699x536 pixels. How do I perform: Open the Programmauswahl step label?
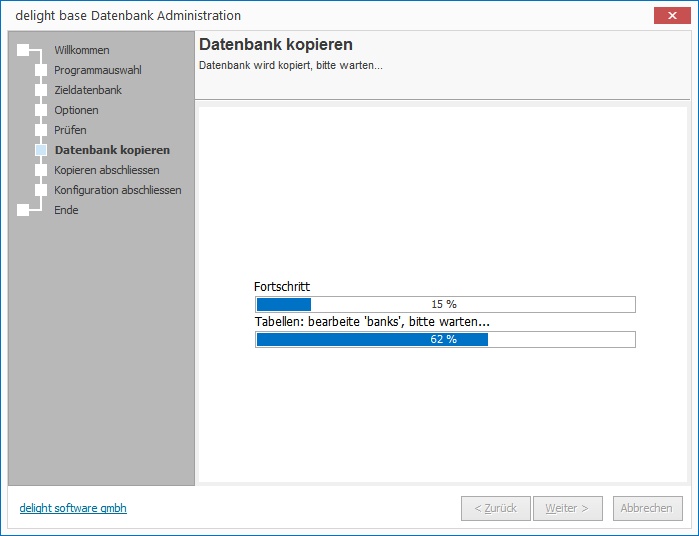click(97, 70)
